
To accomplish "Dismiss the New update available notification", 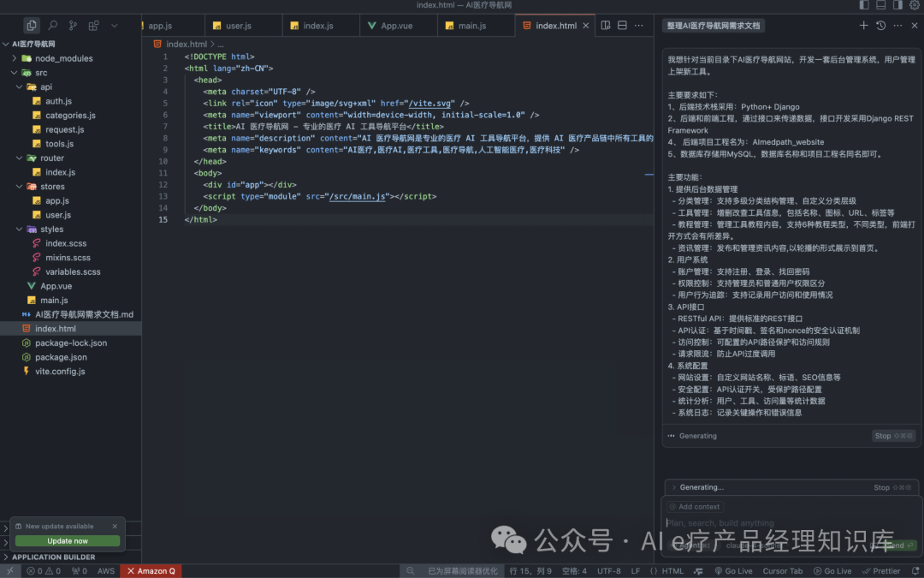I will (115, 526).
